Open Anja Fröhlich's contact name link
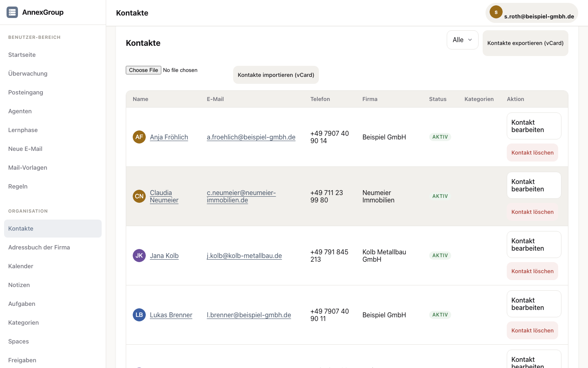 (169, 137)
